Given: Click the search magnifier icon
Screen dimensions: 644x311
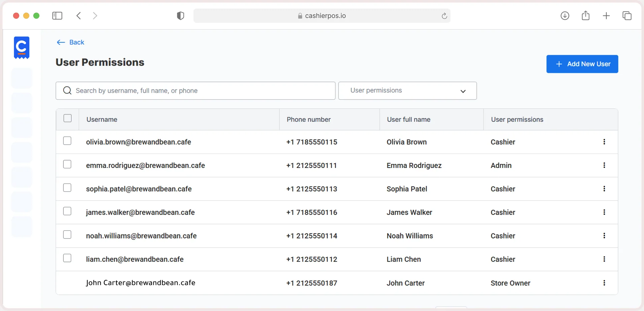Looking at the screenshot, I should tap(67, 91).
